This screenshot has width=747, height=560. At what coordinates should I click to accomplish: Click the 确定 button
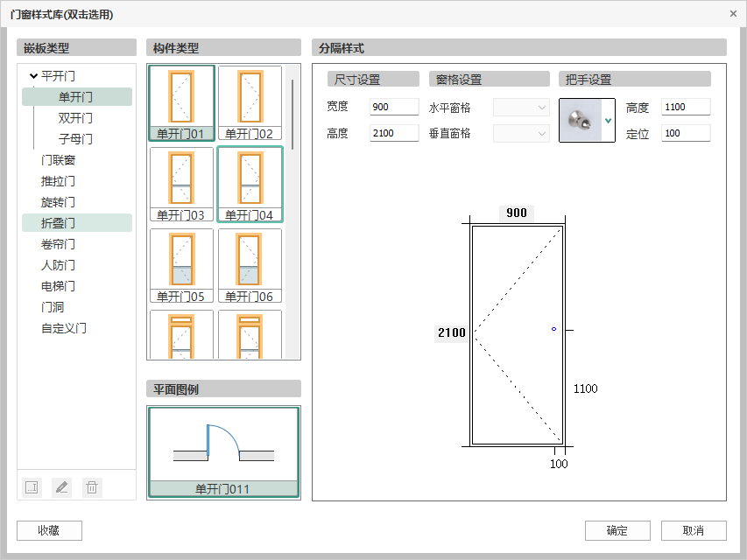pyautogui.click(x=617, y=530)
